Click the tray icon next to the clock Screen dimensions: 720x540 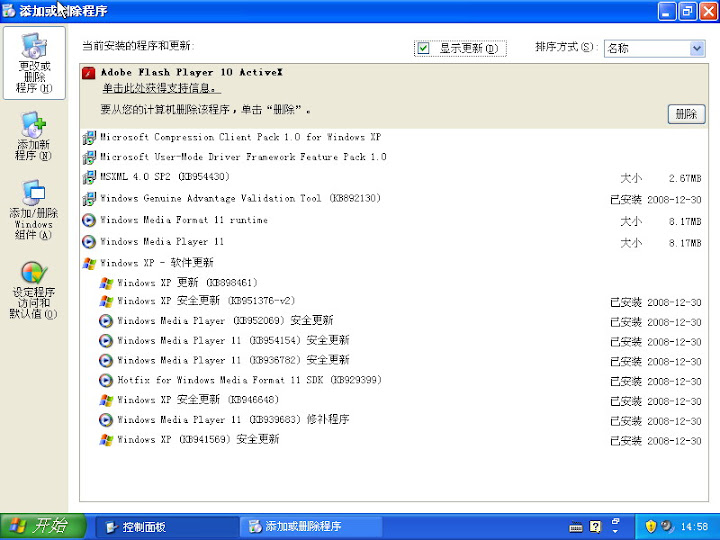click(x=667, y=526)
